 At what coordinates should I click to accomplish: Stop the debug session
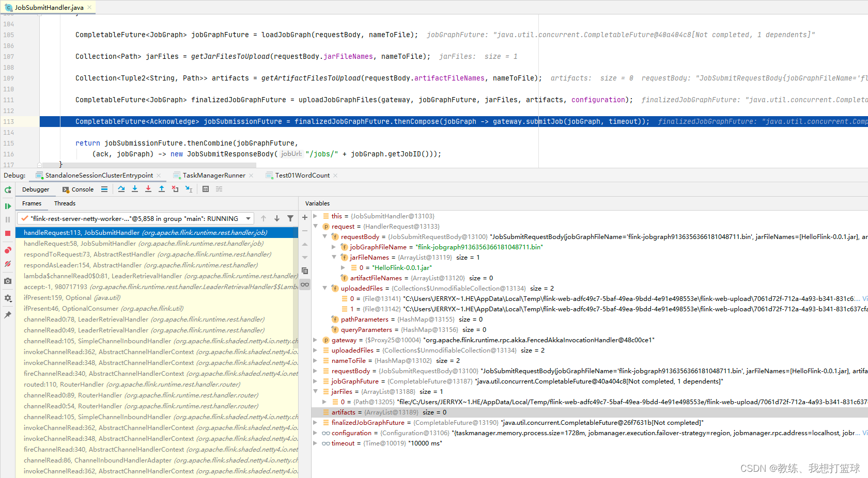8,233
